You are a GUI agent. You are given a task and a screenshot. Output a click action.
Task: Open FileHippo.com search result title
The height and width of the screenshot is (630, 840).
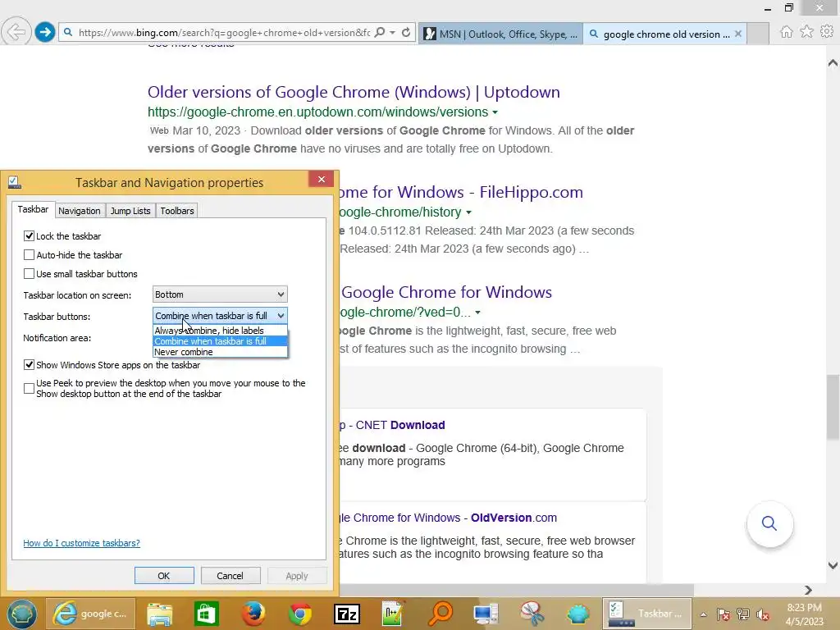461,192
